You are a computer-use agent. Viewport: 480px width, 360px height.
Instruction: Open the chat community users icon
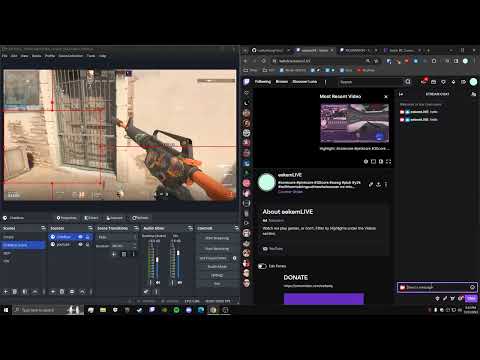473,94
